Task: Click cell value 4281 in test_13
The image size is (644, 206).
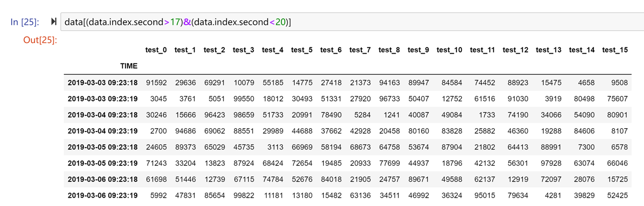Action: pos(553,196)
